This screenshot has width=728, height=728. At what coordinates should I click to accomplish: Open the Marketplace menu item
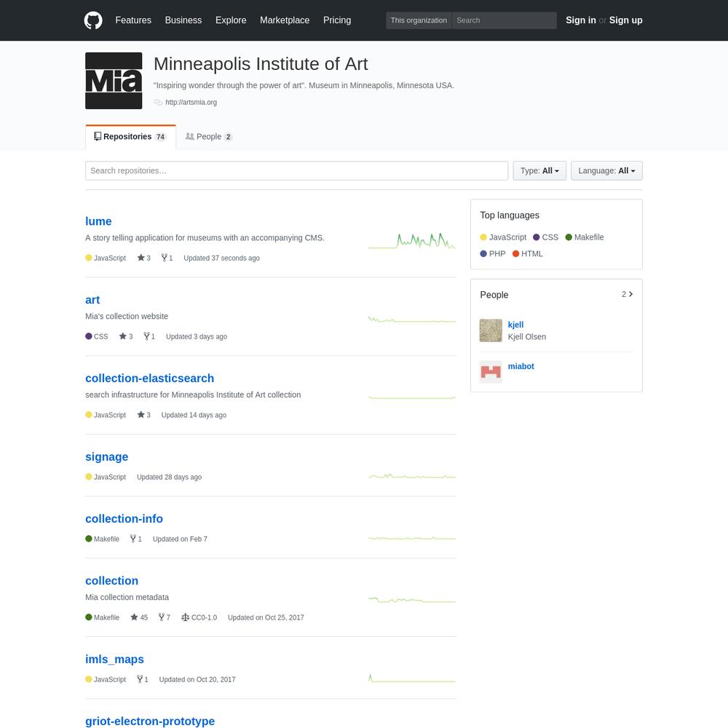pyautogui.click(x=285, y=20)
